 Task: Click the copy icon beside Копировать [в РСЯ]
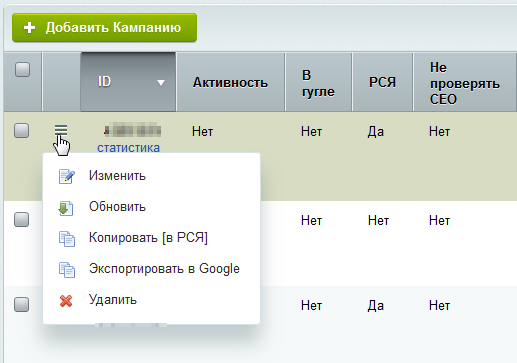[x=67, y=239]
